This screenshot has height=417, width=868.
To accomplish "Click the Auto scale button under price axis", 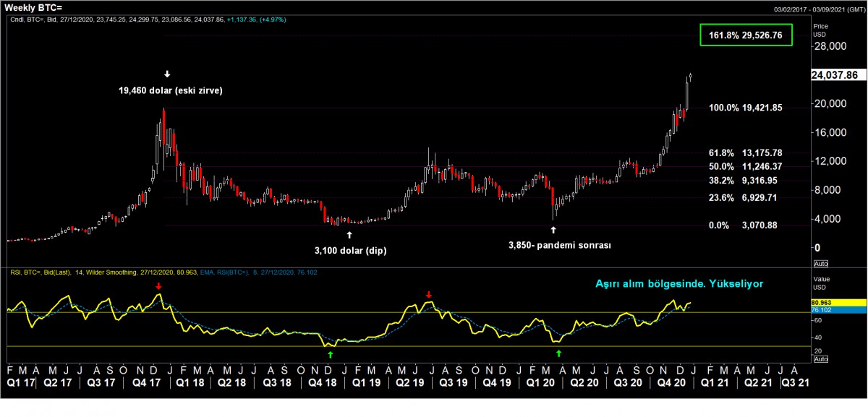I will pos(820,263).
